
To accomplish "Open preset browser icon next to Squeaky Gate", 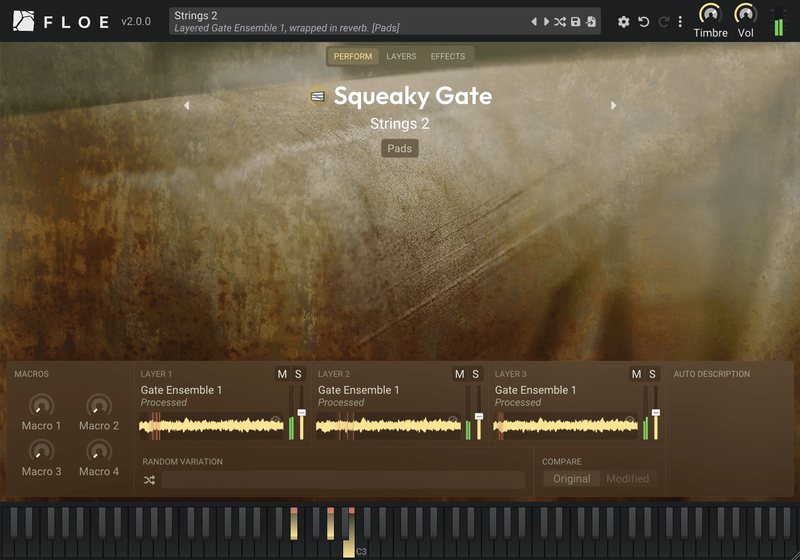I will coord(318,96).
